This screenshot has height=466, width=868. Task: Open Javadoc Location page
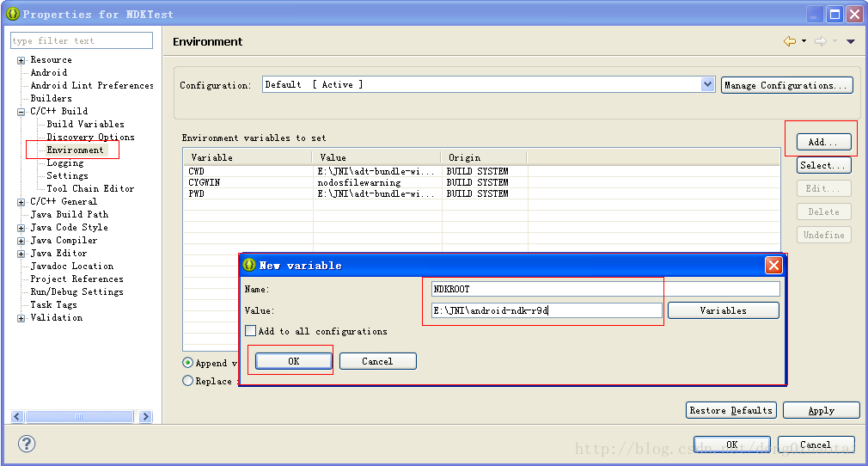coord(72,266)
